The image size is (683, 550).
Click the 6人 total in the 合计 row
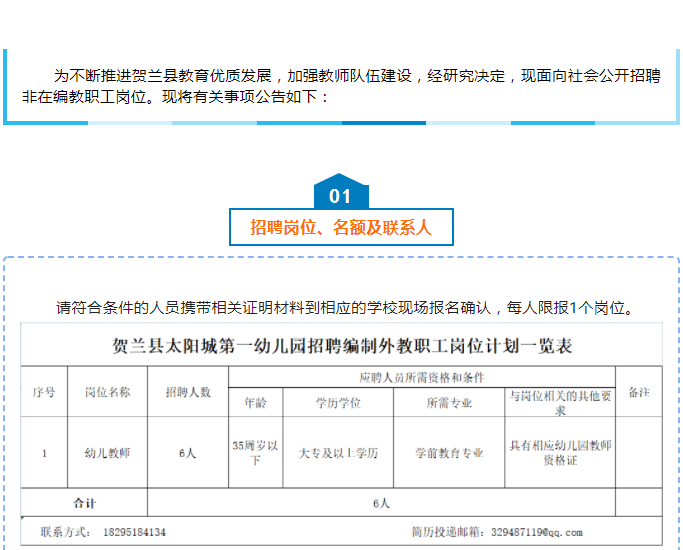tap(381, 503)
